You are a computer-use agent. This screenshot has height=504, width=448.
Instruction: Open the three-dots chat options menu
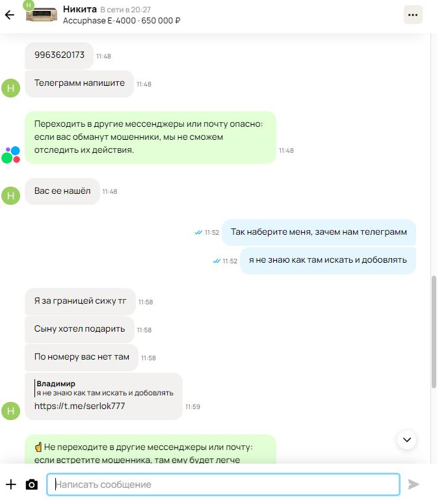[413, 15]
